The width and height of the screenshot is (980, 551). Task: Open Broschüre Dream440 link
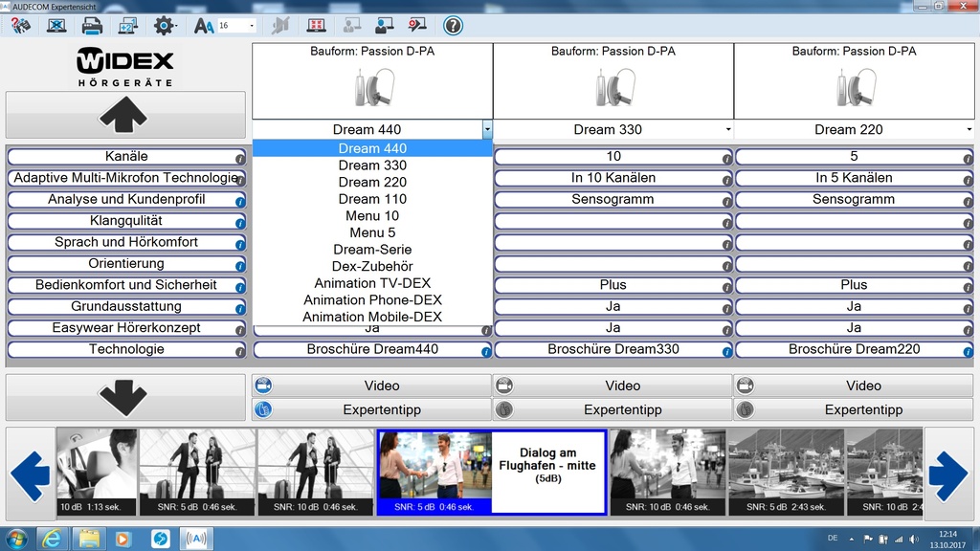pyautogui.click(x=372, y=349)
